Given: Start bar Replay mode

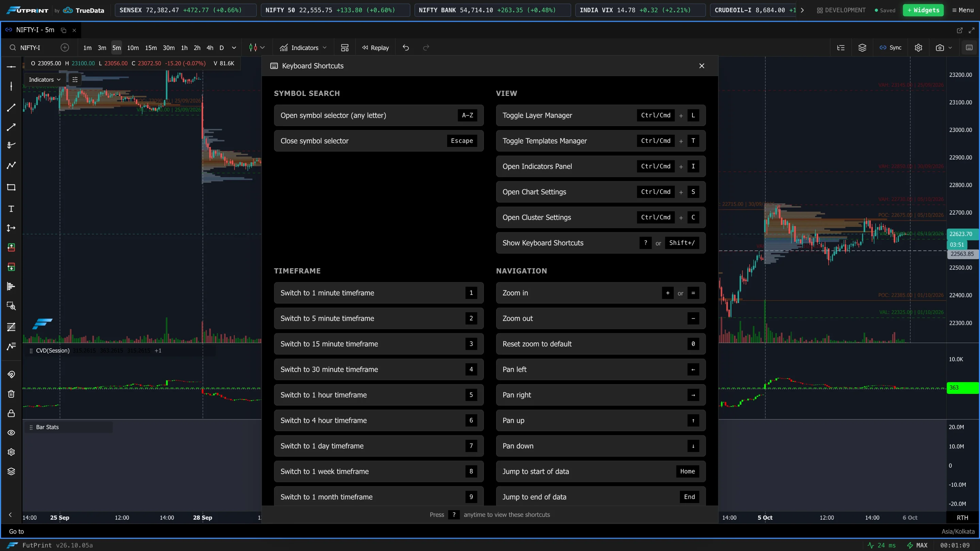Looking at the screenshot, I should point(375,48).
